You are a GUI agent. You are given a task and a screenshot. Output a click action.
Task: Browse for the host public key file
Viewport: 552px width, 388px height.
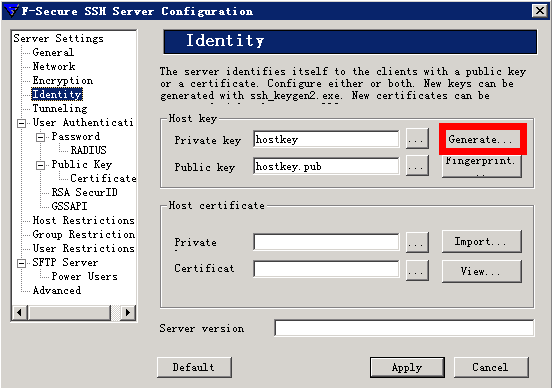click(417, 165)
